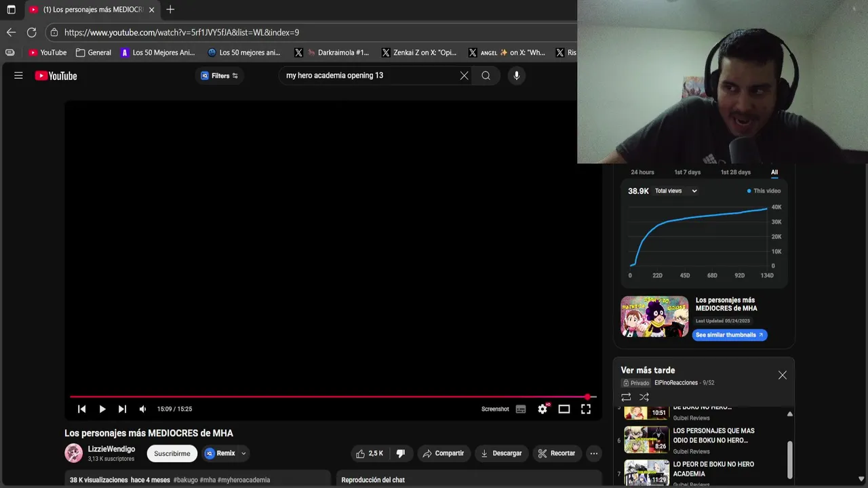Viewport: 868px width, 488px height.
Task: Enter fullscreen mode
Action: 586,409
